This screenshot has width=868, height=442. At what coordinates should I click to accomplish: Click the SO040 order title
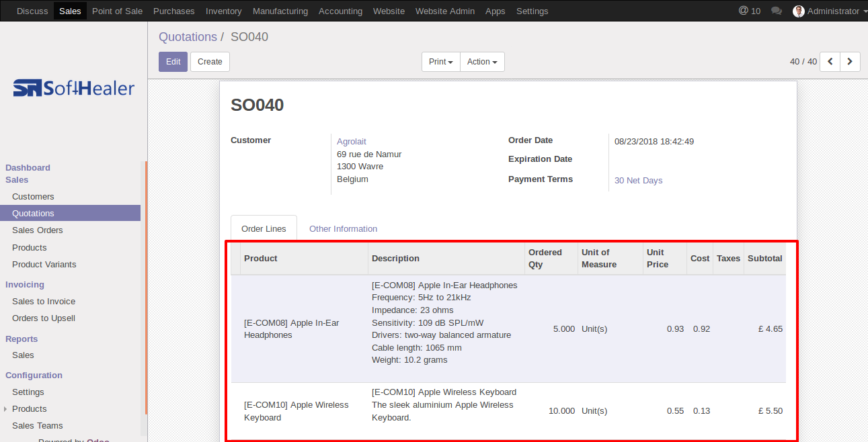click(258, 105)
